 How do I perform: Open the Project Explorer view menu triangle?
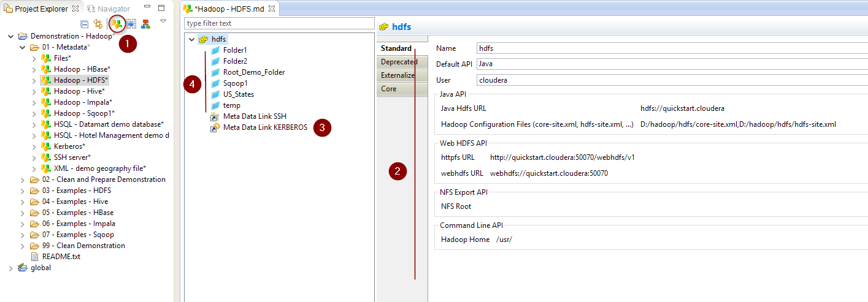pos(163,21)
